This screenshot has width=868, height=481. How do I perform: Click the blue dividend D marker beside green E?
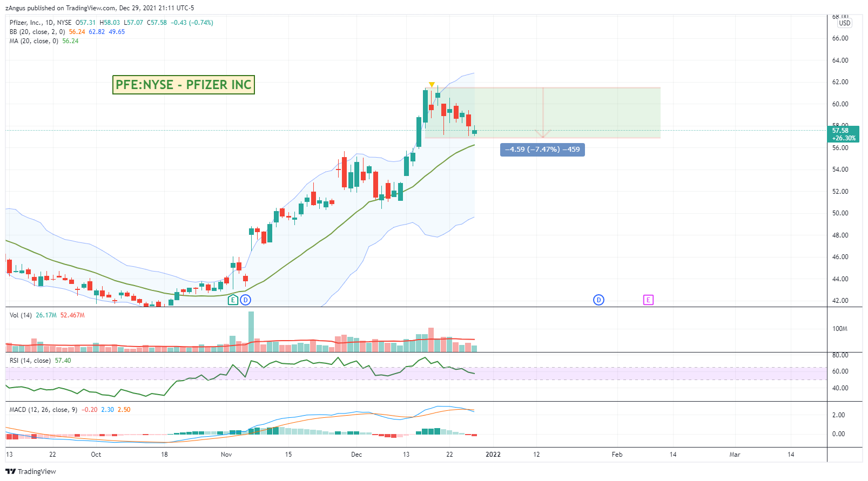click(x=246, y=300)
